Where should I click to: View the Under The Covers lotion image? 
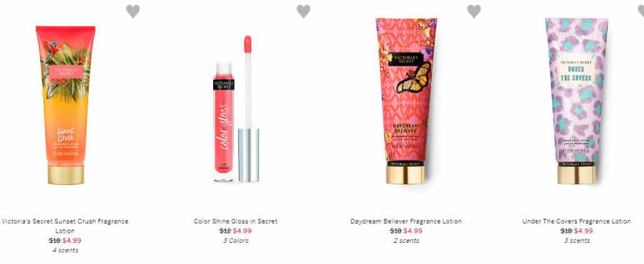pyautogui.click(x=576, y=101)
